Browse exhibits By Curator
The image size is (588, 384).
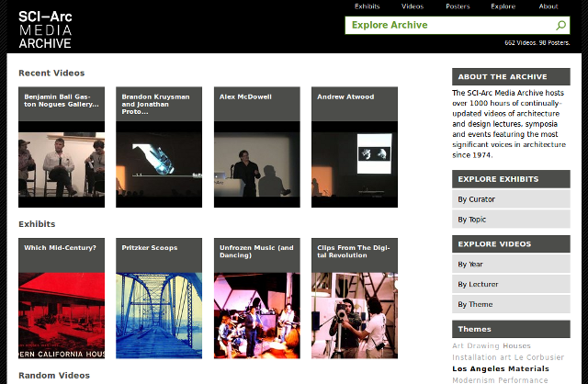click(x=511, y=199)
